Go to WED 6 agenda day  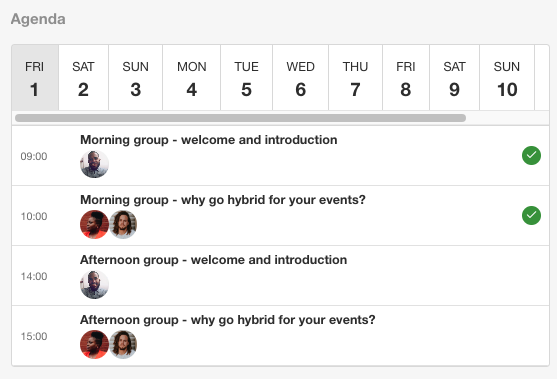301,78
